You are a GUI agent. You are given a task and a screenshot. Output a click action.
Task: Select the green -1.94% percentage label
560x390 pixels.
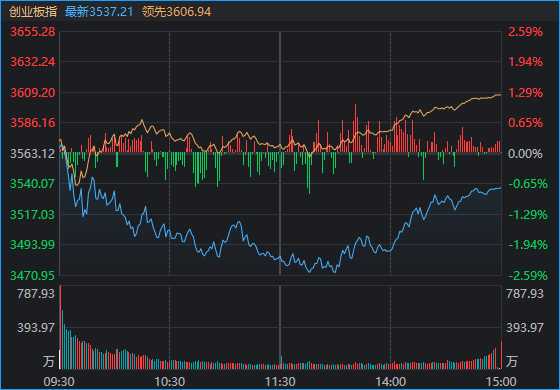pyautogui.click(x=528, y=245)
